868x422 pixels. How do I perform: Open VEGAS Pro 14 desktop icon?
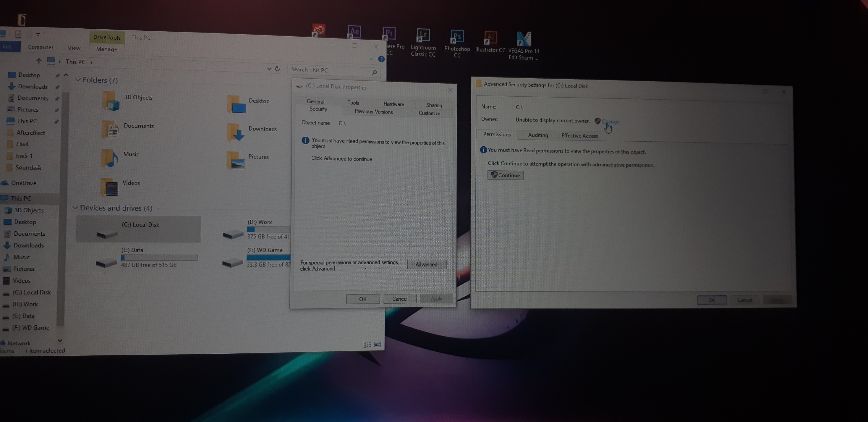pos(524,40)
